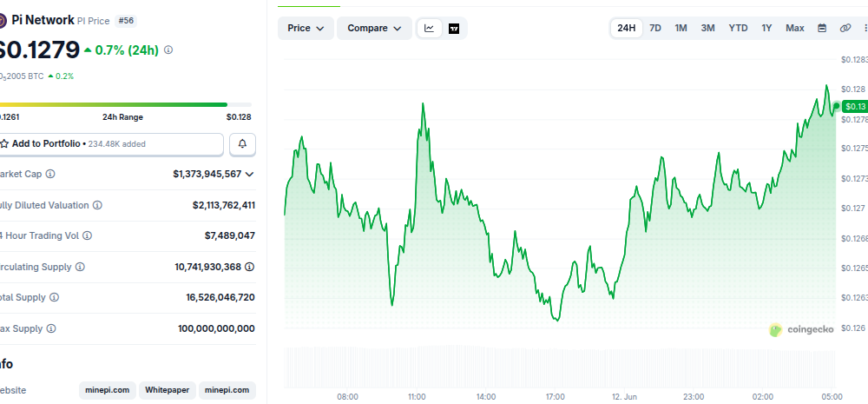This screenshot has width=868, height=404.
Task: Click info icon beside Market Cap
Action: pyautogui.click(x=50, y=174)
